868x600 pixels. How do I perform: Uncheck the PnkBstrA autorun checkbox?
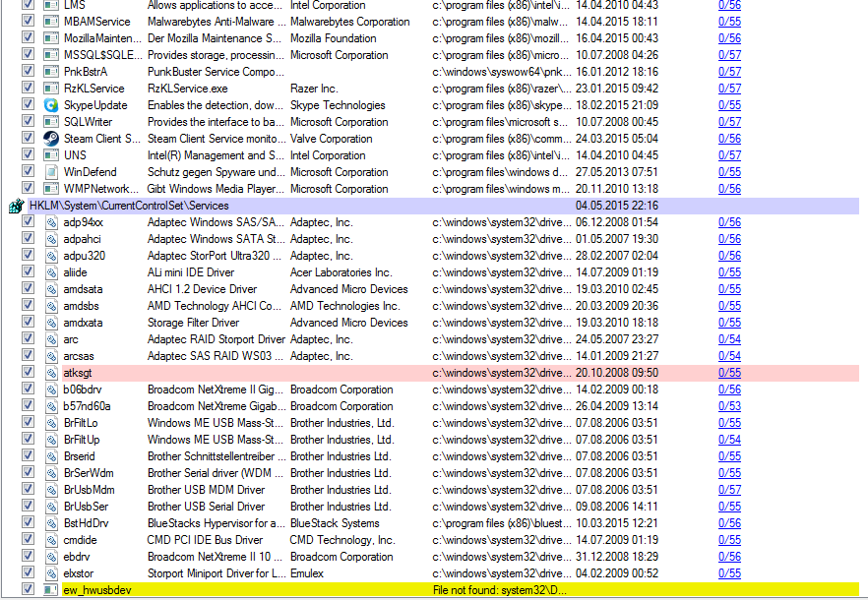28,72
